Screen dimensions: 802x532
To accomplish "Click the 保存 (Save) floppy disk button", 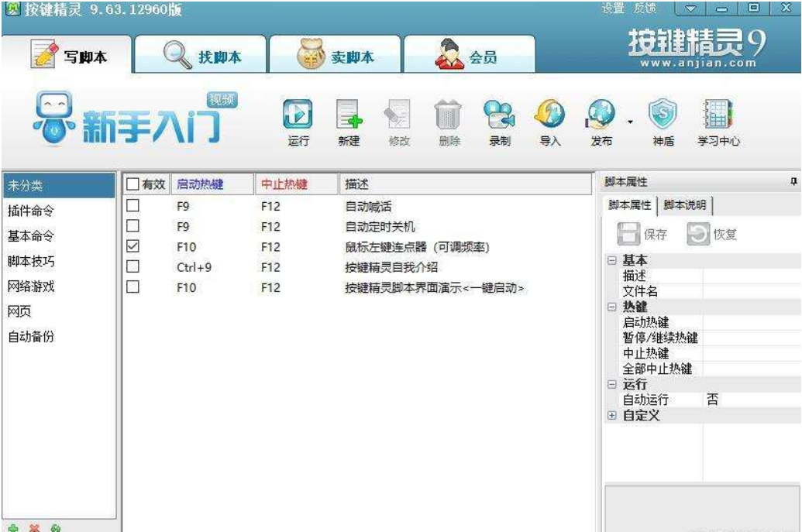I will coord(642,234).
